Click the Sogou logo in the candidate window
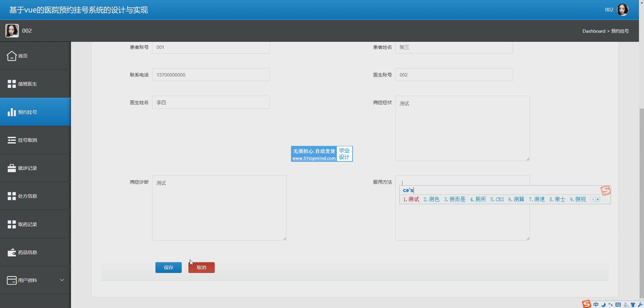 (x=605, y=191)
